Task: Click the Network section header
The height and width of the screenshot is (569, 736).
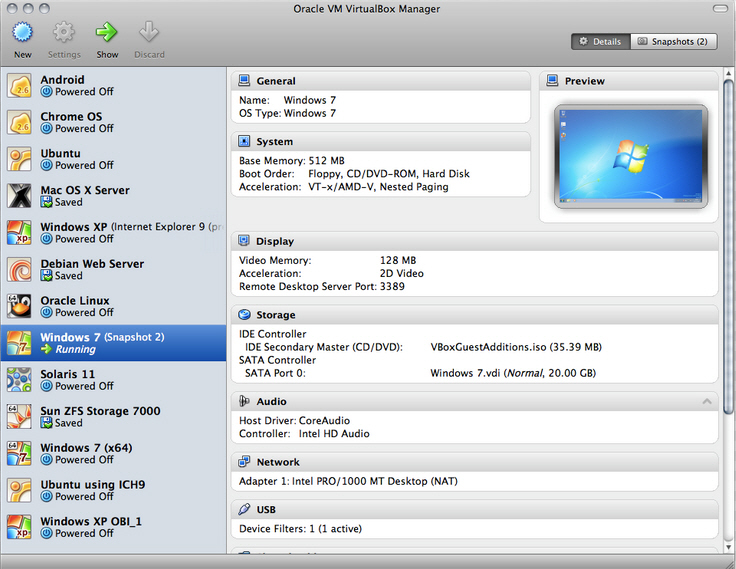Action: (277, 462)
